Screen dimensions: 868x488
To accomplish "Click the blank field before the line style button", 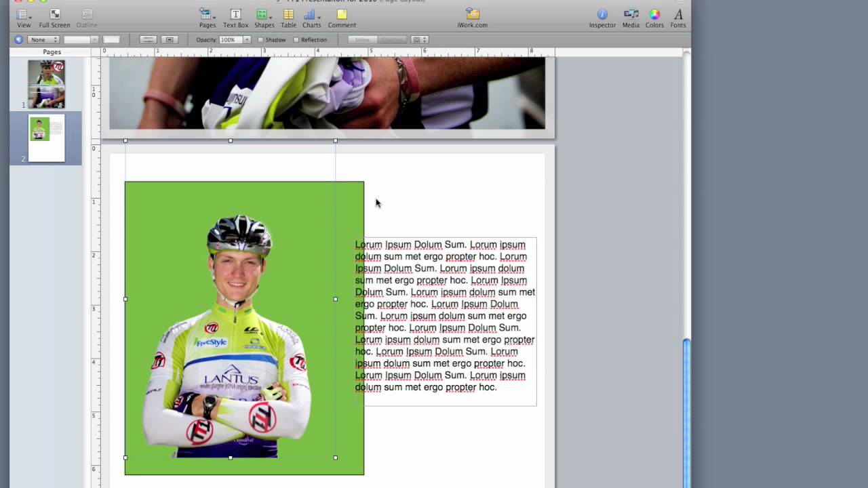I will point(111,39).
